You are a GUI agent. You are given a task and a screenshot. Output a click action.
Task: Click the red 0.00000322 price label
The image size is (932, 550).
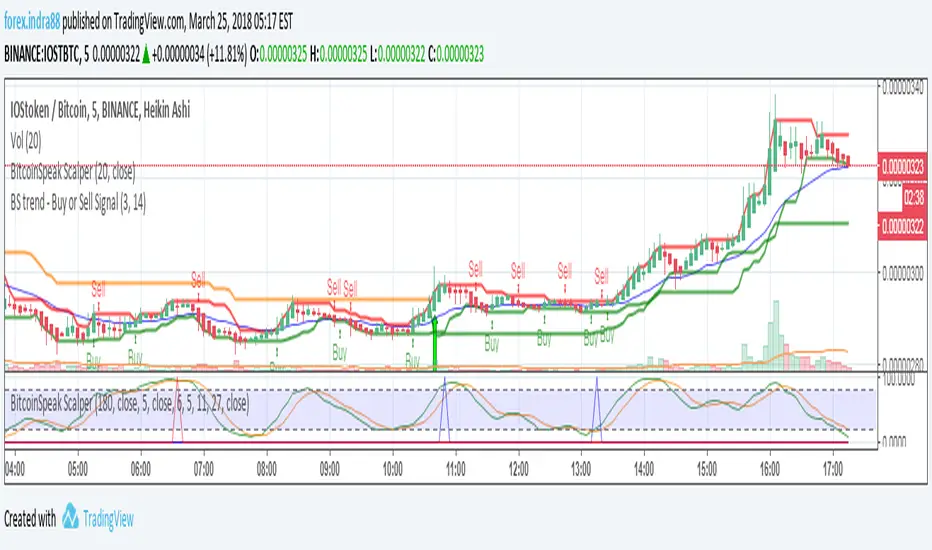[x=902, y=227]
